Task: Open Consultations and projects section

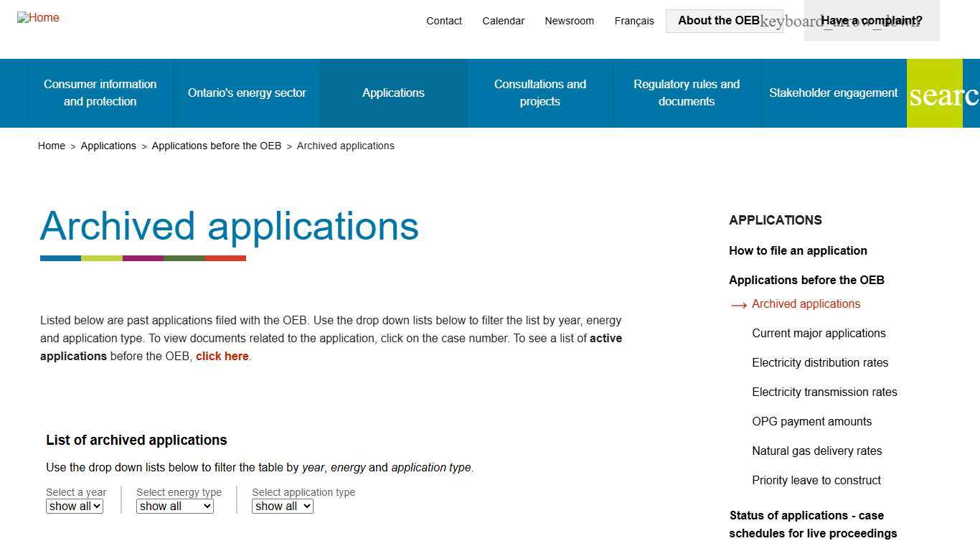Action: click(x=540, y=93)
